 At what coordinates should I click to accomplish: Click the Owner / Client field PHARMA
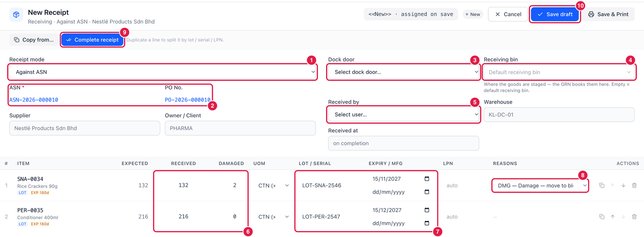click(x=240, y=128)
